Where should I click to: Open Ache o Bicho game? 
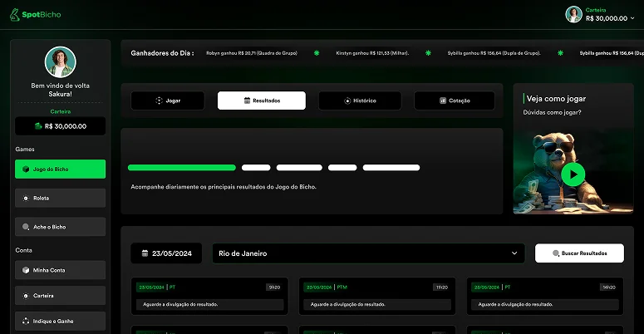point(61,227)
